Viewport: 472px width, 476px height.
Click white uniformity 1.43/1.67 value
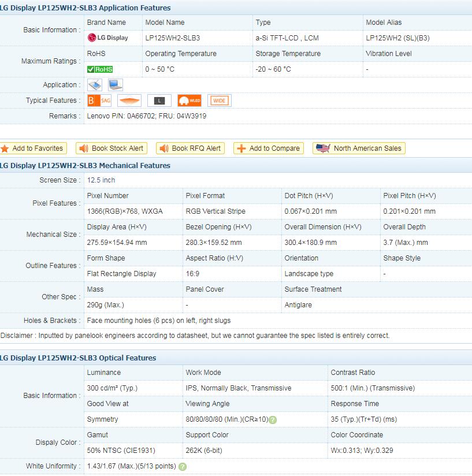(131, 466)
